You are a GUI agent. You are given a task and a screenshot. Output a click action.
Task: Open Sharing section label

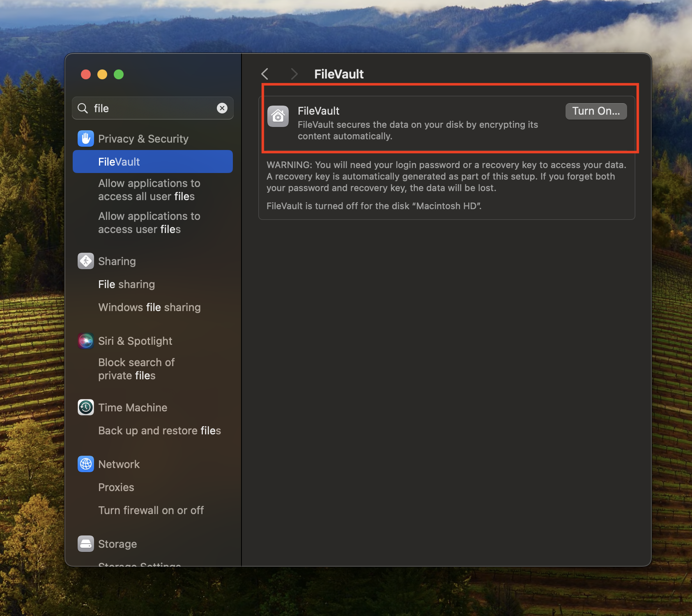tap(117, 261)
